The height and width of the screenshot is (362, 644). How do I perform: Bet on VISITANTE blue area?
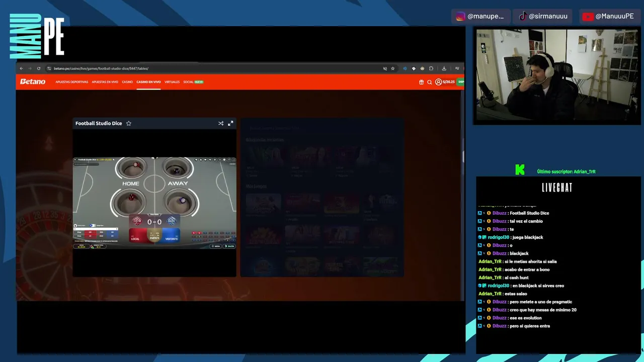(x=171, y=235)
